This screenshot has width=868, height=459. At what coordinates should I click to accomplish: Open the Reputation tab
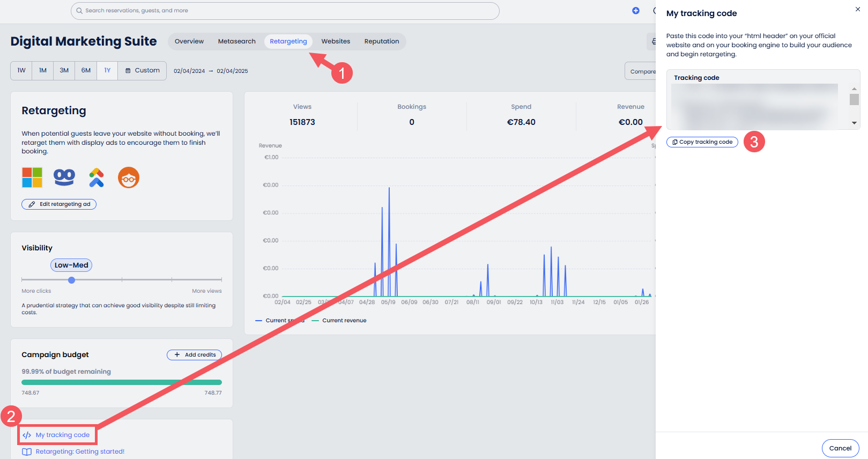point(381,41)
